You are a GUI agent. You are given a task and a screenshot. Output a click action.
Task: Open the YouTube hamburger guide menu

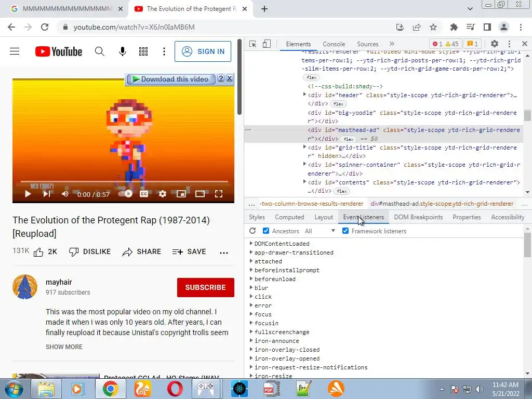(15, 51)
